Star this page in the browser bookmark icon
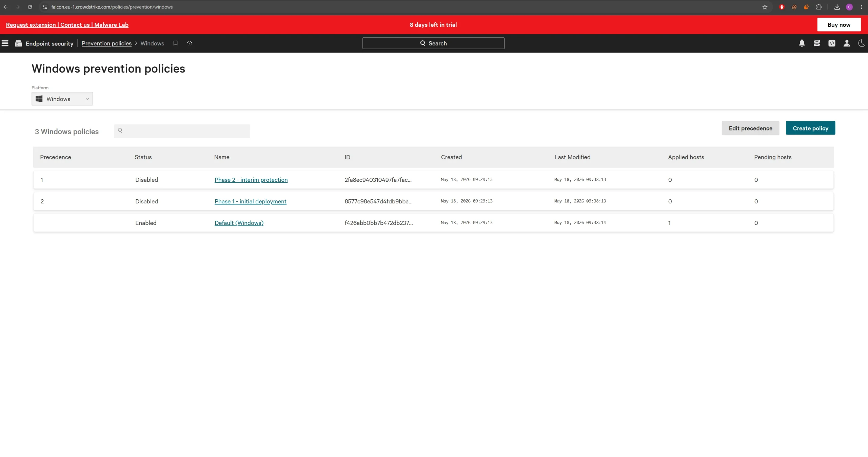868x457 pixels. click(765, 7)
